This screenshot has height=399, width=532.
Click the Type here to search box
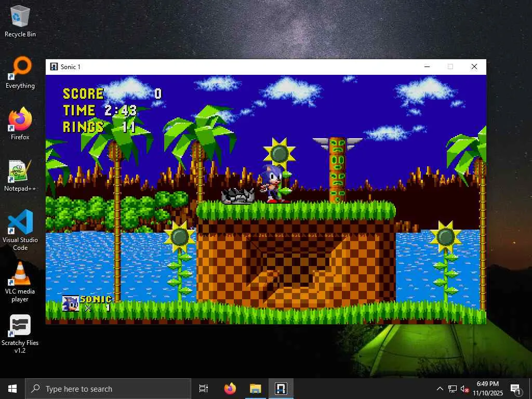point(108,389)
